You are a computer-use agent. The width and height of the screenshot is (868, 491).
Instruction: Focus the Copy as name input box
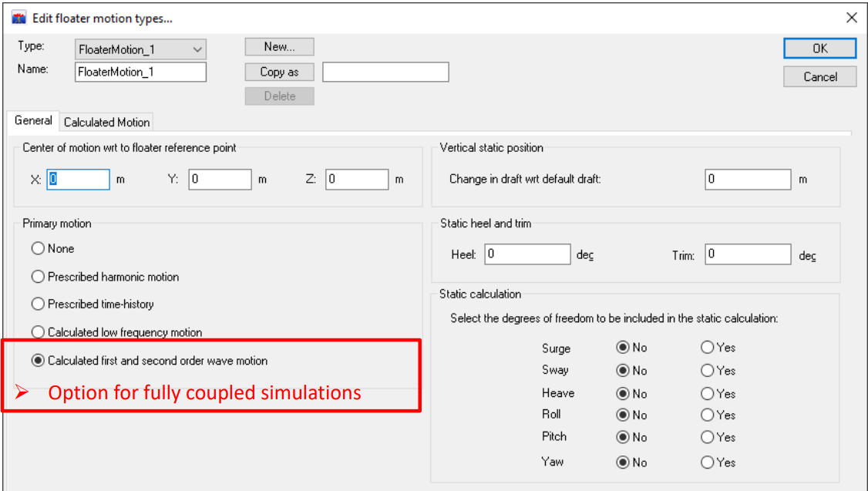click(x=385, y=72)
